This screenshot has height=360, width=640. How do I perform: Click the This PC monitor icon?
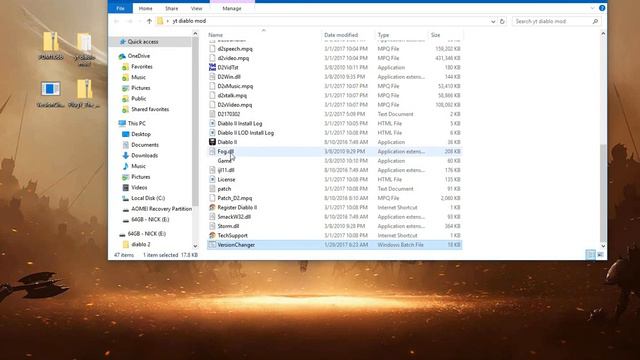122,123
